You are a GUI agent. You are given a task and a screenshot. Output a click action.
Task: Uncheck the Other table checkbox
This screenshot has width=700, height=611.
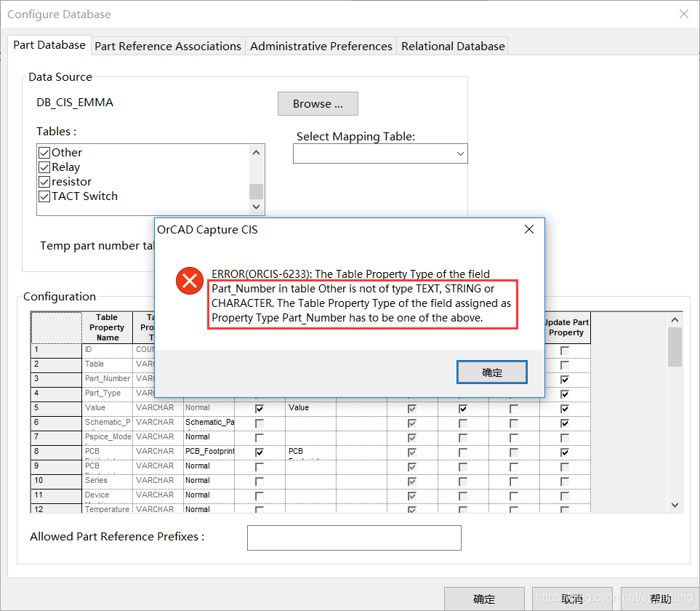tap(44, 153)
